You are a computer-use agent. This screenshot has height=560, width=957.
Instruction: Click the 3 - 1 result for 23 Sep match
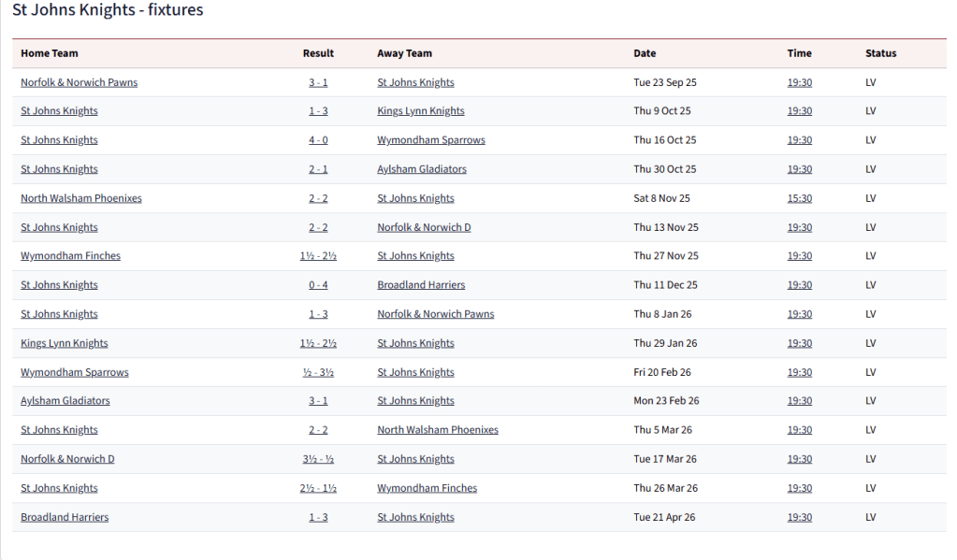tap(318, 82)
